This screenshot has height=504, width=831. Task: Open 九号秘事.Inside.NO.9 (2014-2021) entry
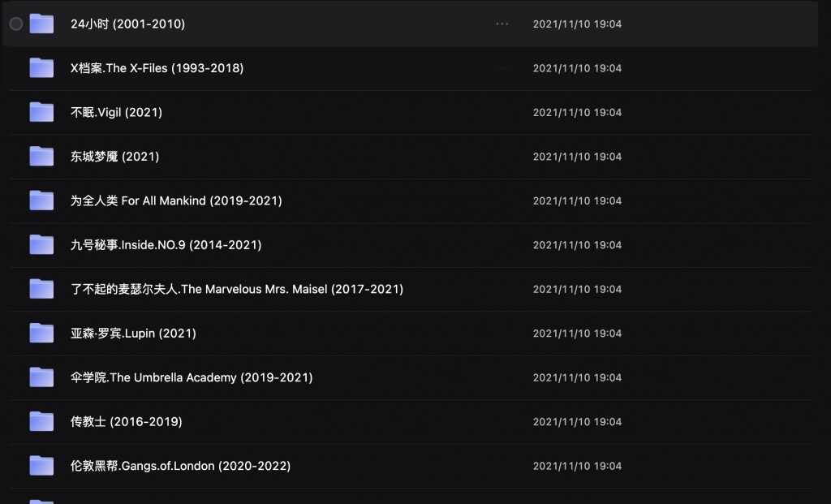coord(166,245)
